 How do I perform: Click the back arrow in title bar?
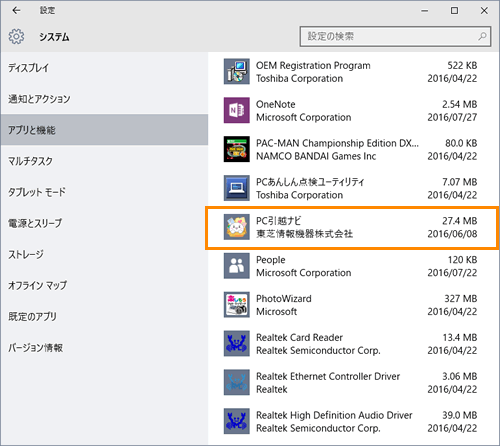point(16,11)
